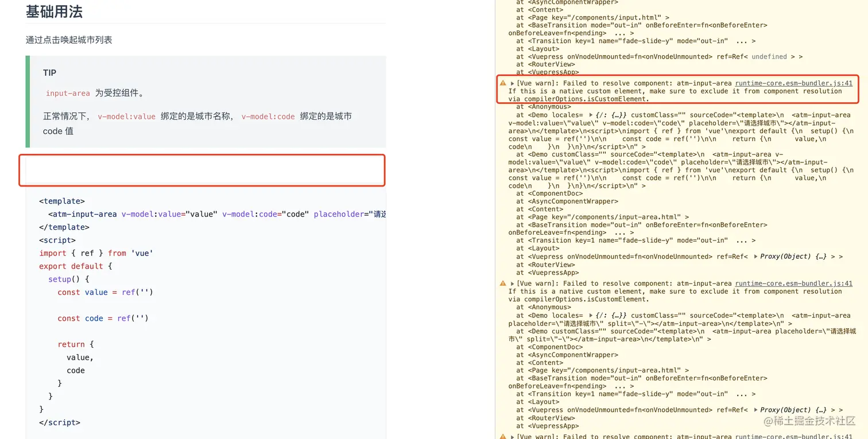Click the opening <script> line in code
This screenshot has height=439, width=868.
(x=57, y=240)
